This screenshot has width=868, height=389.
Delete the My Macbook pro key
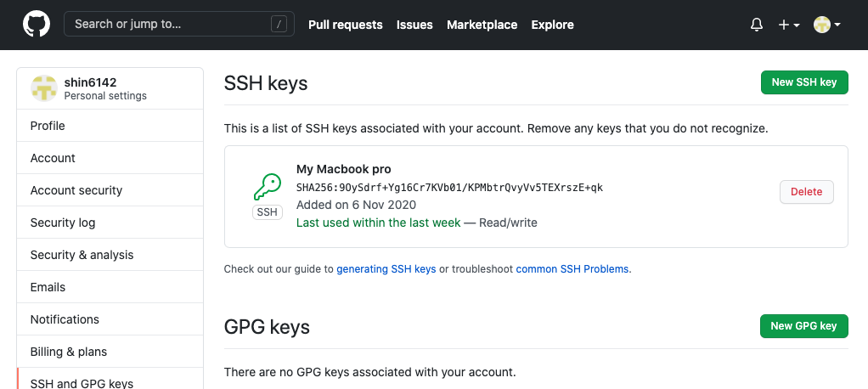click(806, 192)
